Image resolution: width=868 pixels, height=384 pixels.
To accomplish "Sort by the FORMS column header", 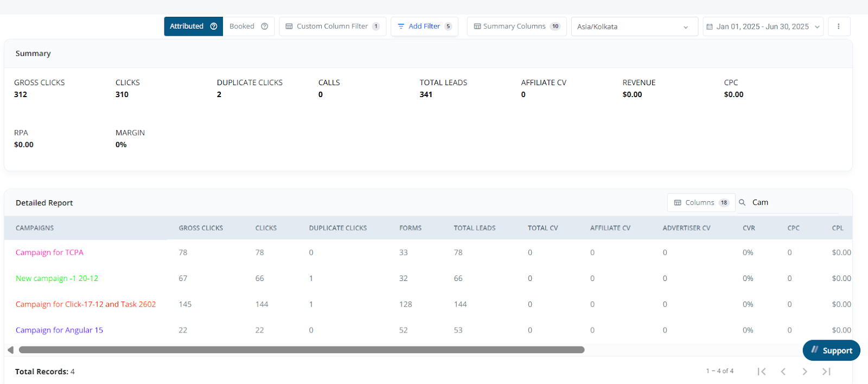I will (x=410, y=228).
